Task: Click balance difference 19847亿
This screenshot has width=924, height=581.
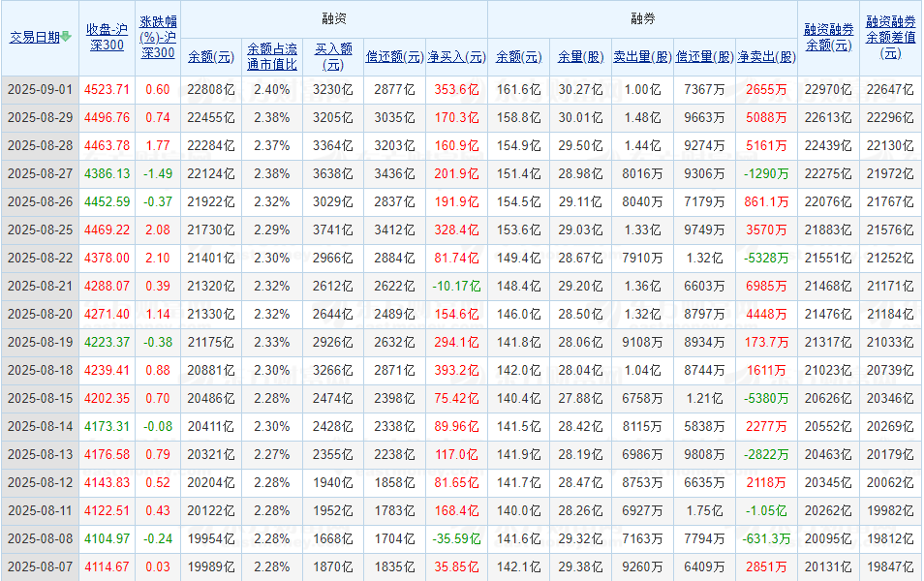Action: [x=890, y=566]
